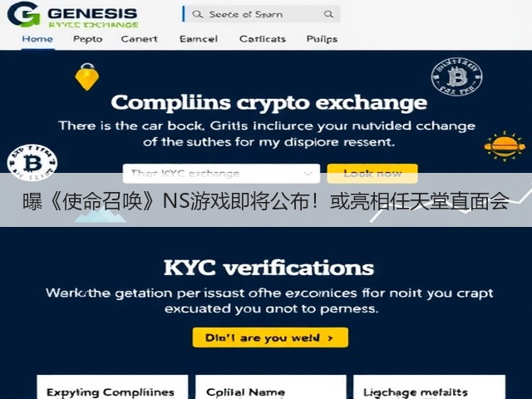The width and height of the screenshot is (532, 399).
Task: Open the Expyting Compliines card
Action: [x=112, y=387]
